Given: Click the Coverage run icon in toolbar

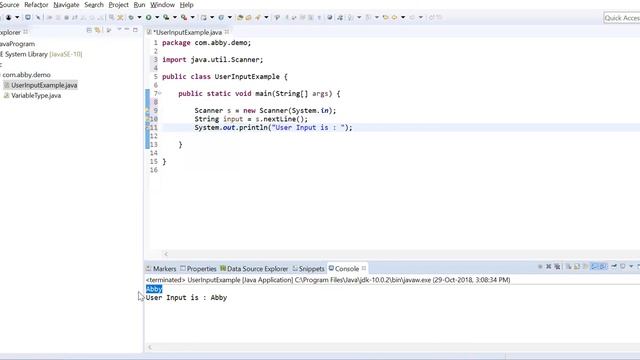Looking at the screenshot, I should 166,18.
